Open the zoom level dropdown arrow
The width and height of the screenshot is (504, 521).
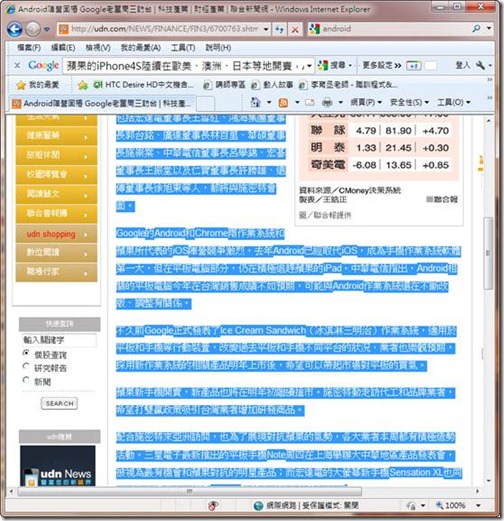[x=478, y=506]
